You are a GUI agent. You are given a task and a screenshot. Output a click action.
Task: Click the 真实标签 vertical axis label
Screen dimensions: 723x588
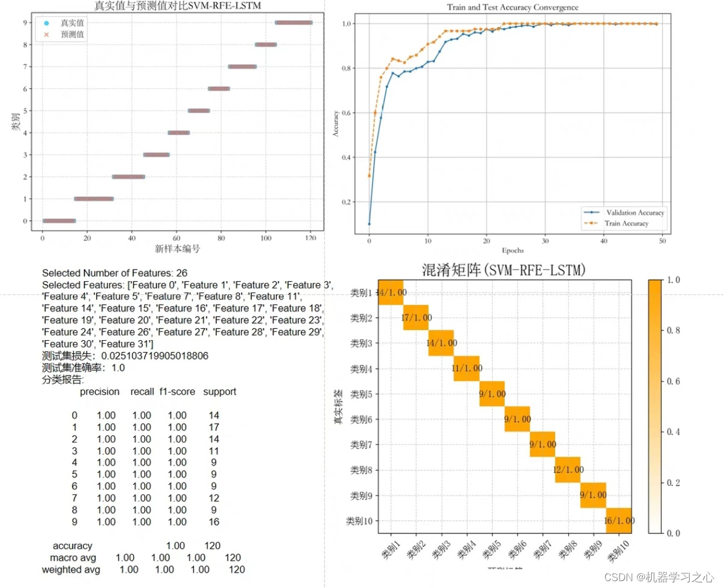339,406
